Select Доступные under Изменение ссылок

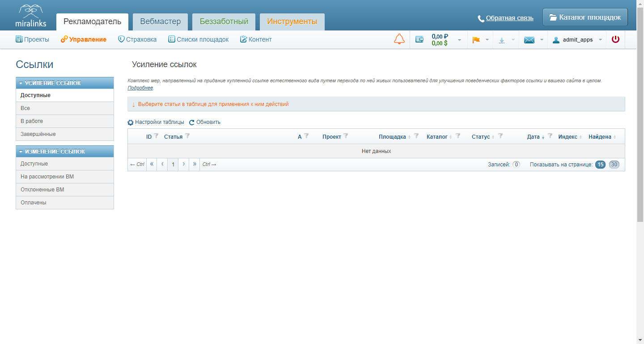tap(65, 164)
